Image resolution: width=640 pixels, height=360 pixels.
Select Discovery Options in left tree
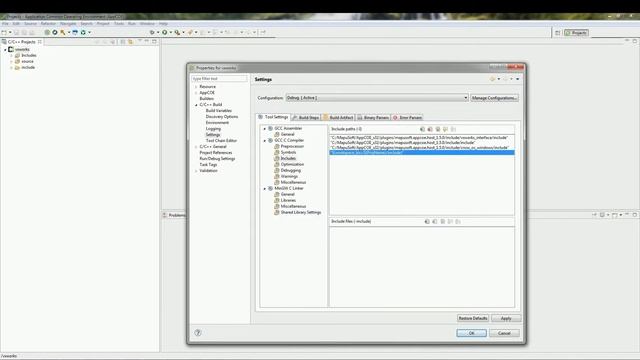tap(222, 117)
